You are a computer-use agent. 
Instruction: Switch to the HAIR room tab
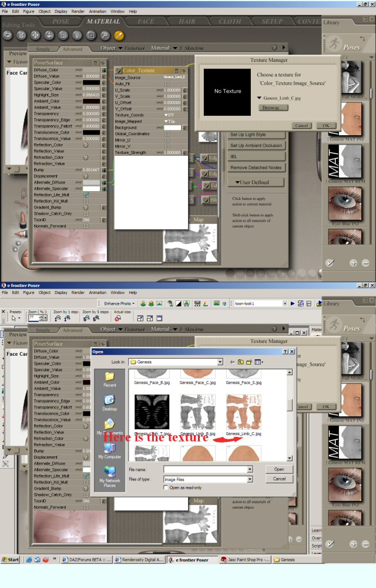coord(187,21)
